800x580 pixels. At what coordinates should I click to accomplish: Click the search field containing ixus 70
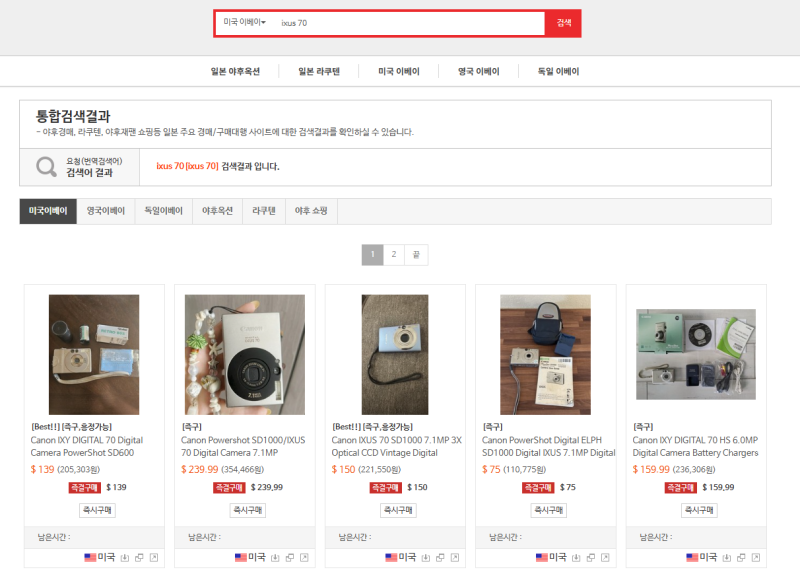pyautogui.click(x=408, y=23)
